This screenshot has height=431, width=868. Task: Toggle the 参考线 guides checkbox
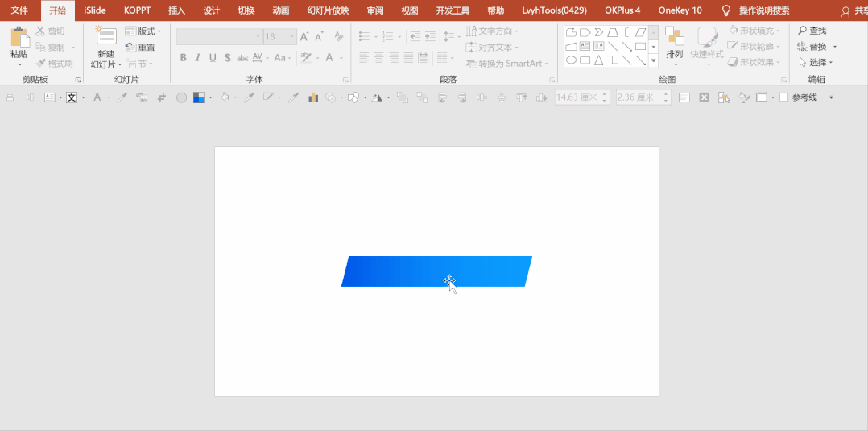(784, 97)
